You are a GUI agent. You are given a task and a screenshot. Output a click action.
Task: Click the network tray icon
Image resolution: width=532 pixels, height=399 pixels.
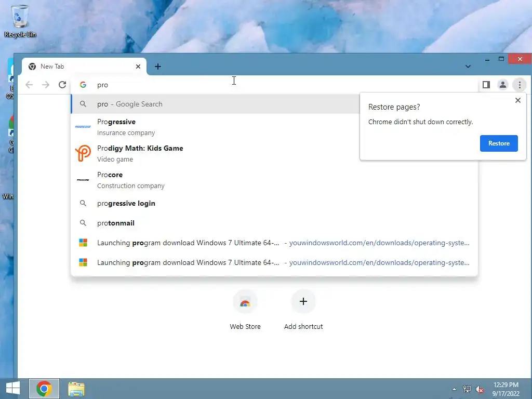(x=467, y=389)
